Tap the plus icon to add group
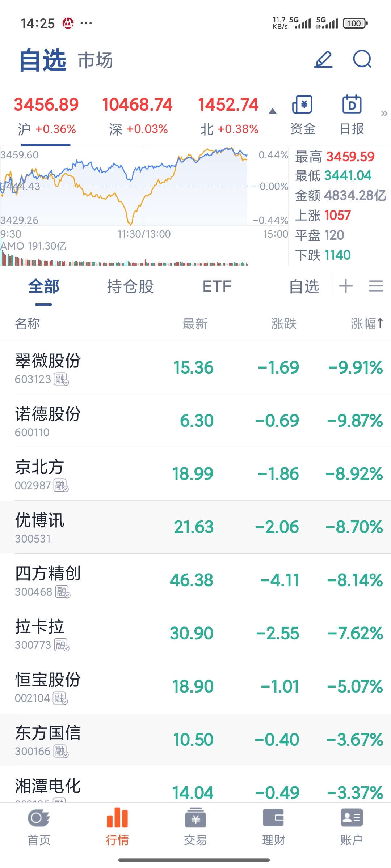 [x=346, y=286]
